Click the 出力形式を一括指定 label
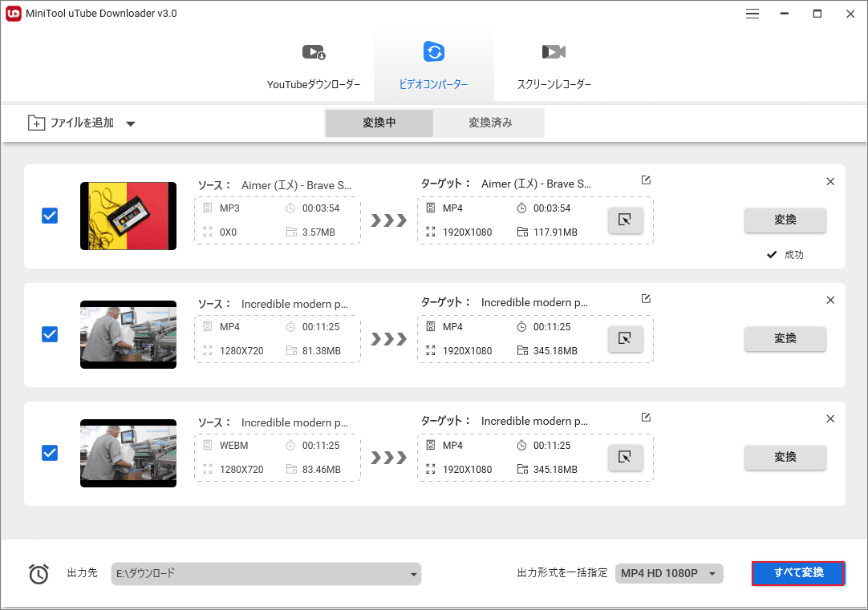This screenshot has height=610, width=868. 562,573
